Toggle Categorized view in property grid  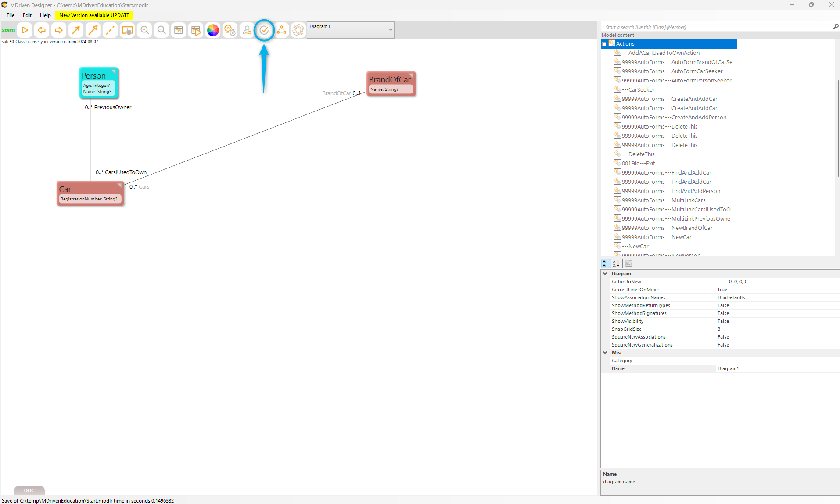pyautogui.click(x=606, y=264)
